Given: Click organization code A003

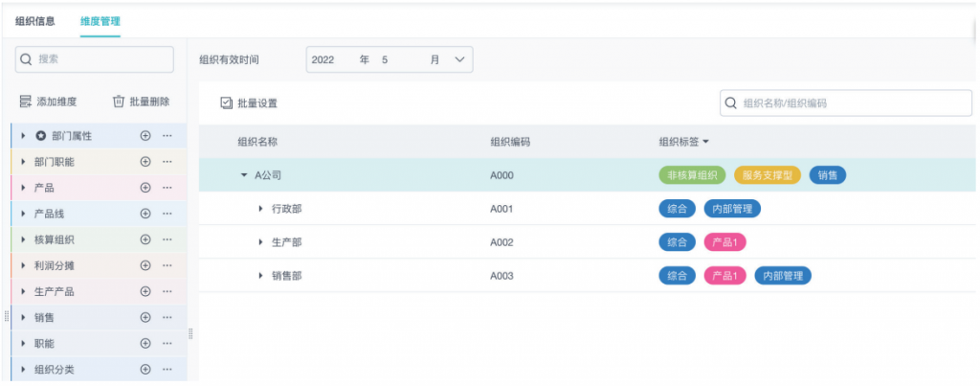Looking at the screenshot, I should coord(501,275).
